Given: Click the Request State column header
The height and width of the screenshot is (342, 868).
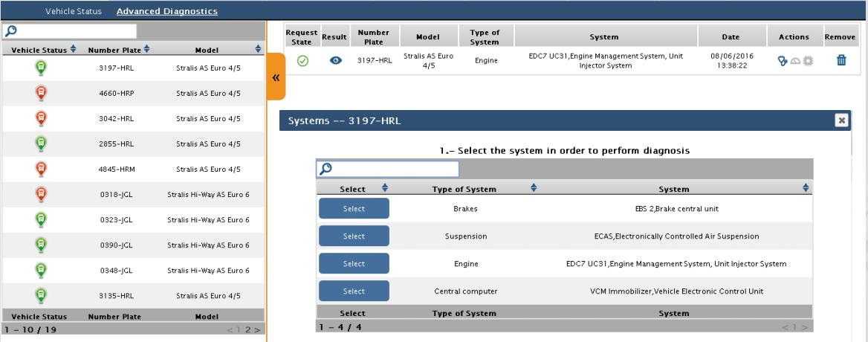Looking at the screenshot, I should coord(302,37).
